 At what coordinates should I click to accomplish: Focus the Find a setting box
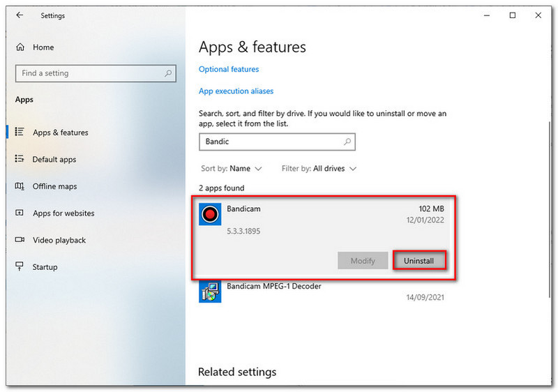pyautogui.click(x=96, y=73)
